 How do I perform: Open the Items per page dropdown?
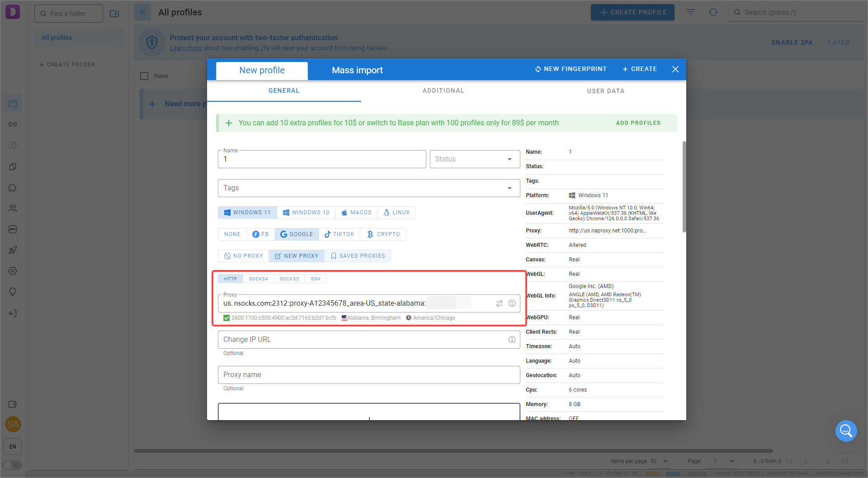click(x=660, y=461)
